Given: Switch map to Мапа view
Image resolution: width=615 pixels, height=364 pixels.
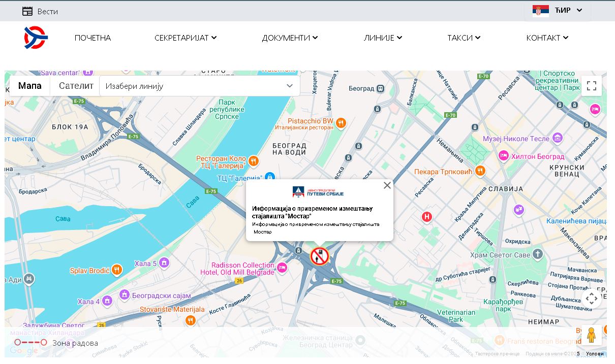Looking at the screenshot, I should pos(30,86).
